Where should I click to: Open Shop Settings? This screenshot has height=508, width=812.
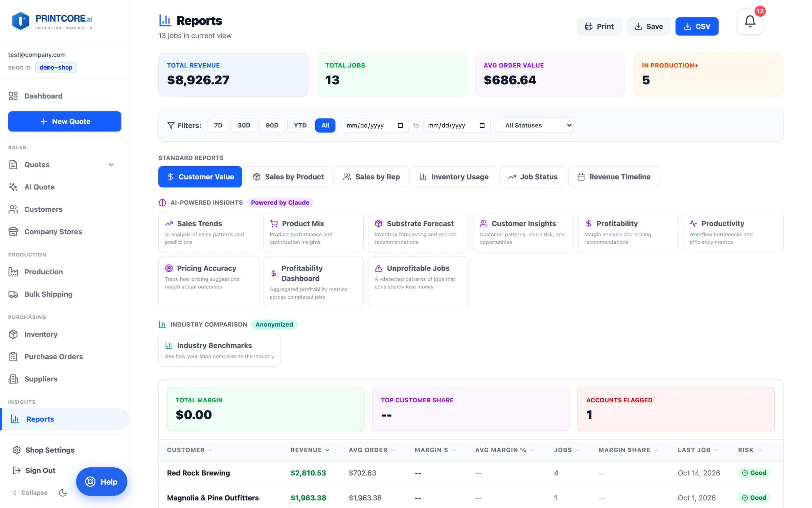(x=43, y=450)
